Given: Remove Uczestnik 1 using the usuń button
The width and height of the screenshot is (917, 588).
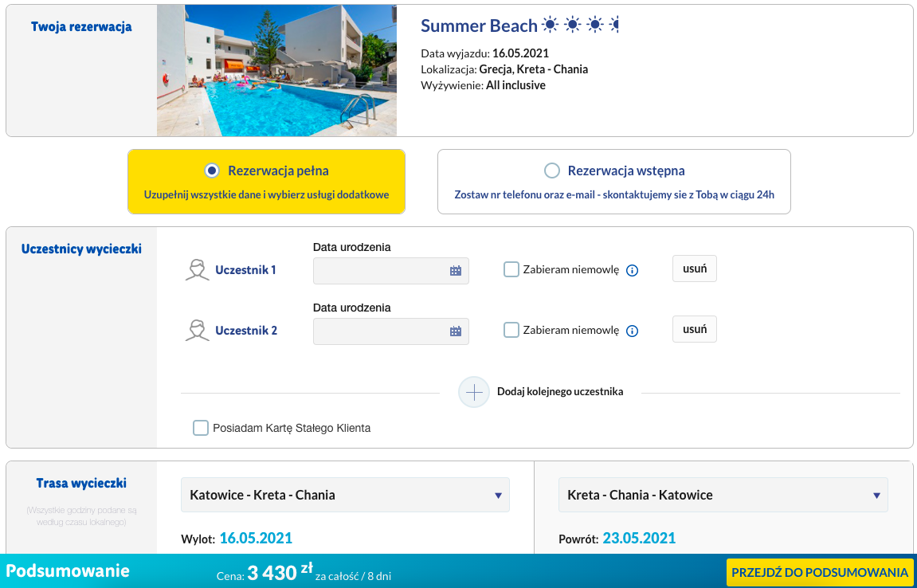Looking at the screenshot, I should coord(693,269).
